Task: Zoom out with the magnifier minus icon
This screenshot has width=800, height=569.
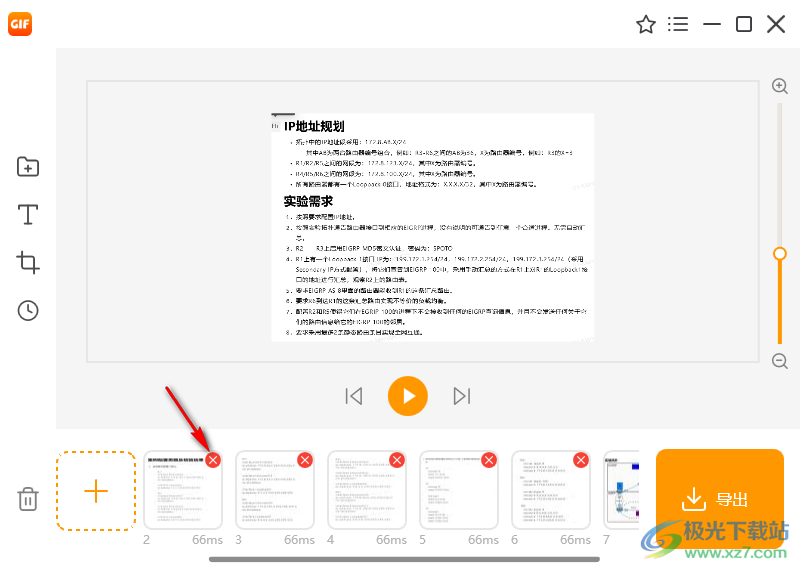Action: pos(780,361)
